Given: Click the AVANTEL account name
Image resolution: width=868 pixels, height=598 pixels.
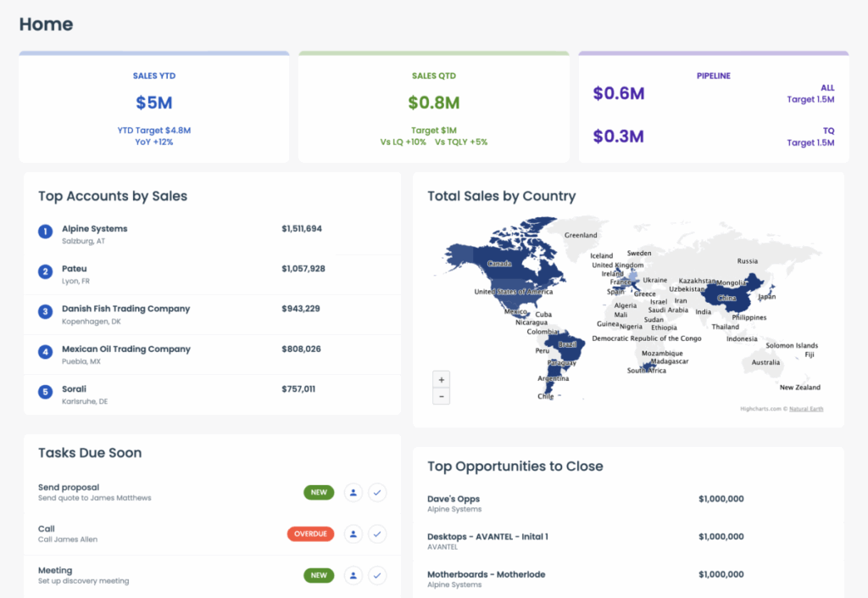Looking at the screenshot, I should coord(442,547).
